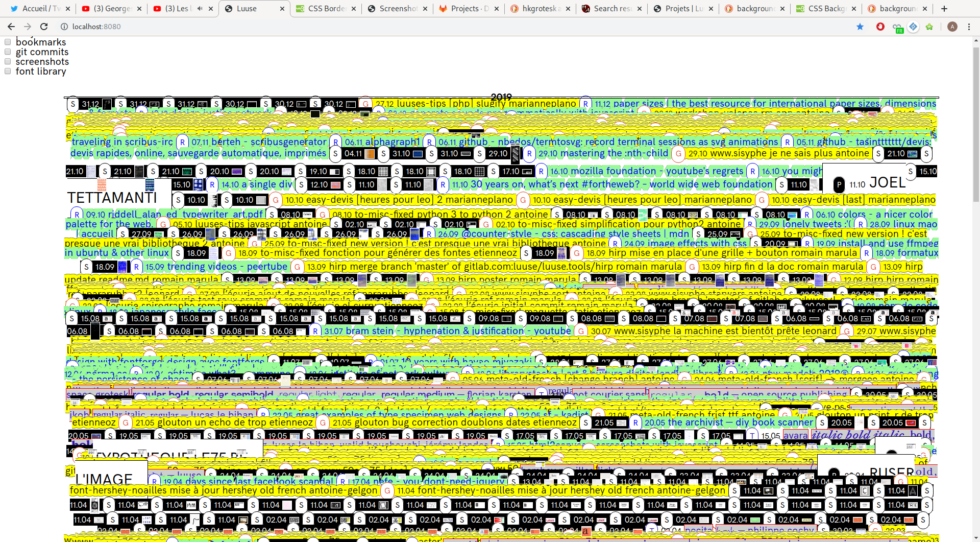Switch to the hkgrotesk tab
This screenshot has height=542, width=980.
(539, 9)
